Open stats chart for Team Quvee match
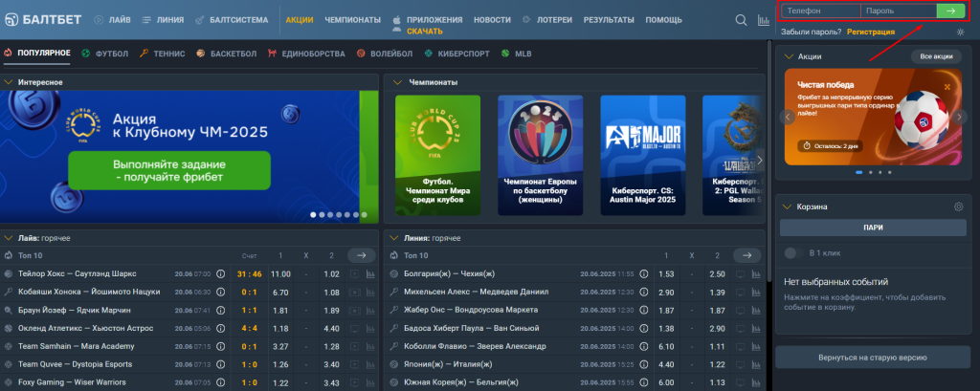Viewport: 980px width, 391px height. click(x=370, y=364)
